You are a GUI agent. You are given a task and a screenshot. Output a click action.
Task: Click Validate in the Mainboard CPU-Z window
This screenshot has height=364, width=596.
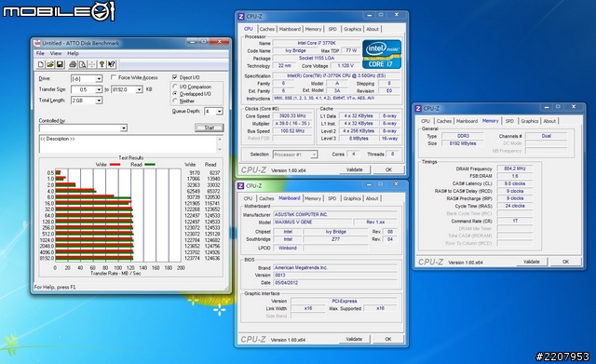pos(354,339)
